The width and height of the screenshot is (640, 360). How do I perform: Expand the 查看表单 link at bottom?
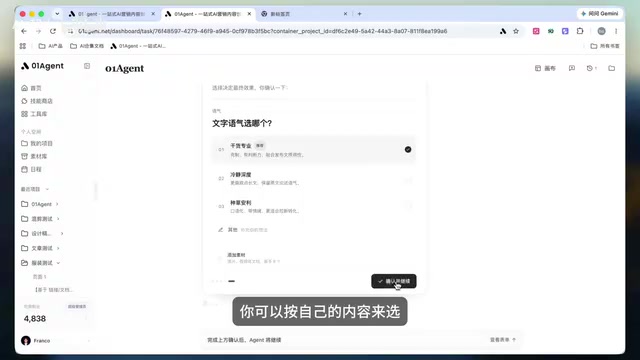(x=503, y=340)
